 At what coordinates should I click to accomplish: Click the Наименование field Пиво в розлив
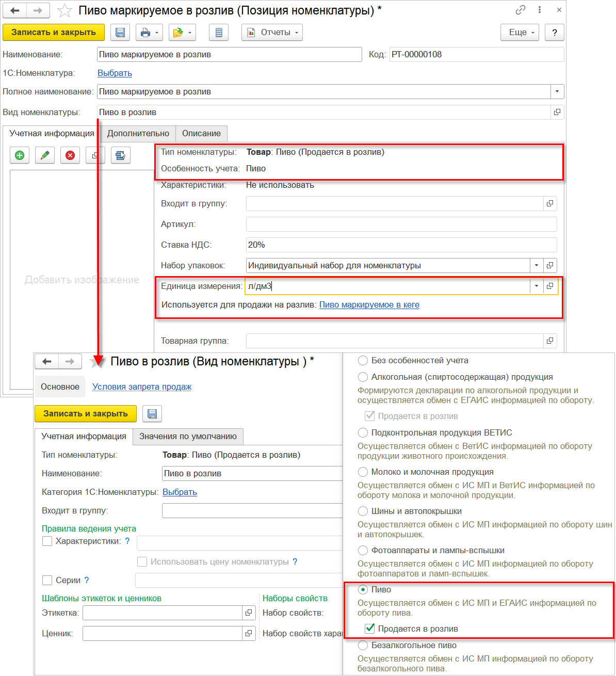[x=252, y=473]
